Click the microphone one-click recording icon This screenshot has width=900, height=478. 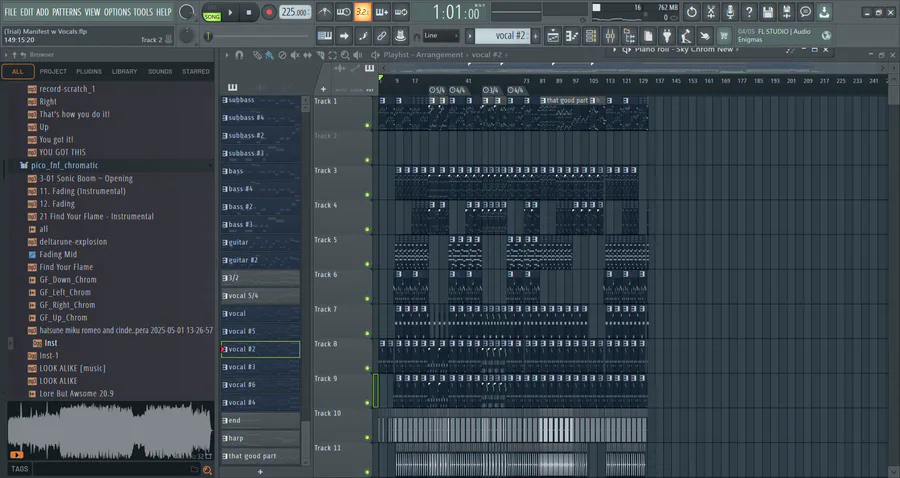pos(730,12)
